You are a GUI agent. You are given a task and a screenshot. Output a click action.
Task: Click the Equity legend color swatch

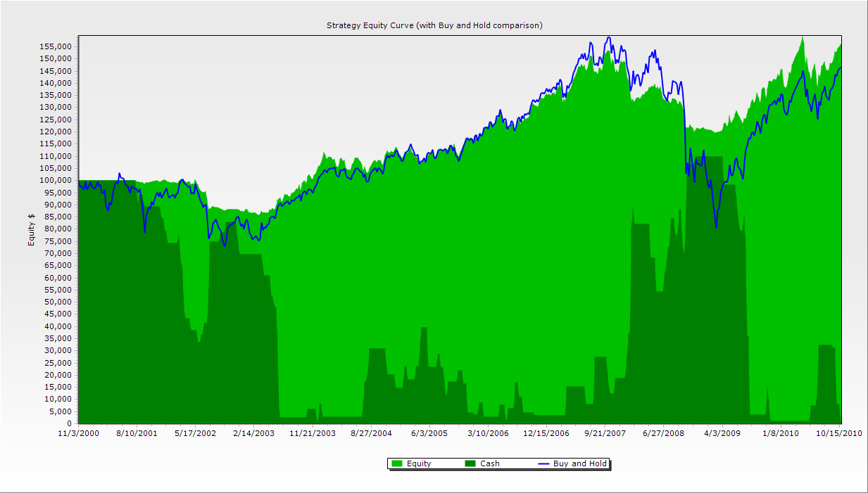click(x=396, y=464)
